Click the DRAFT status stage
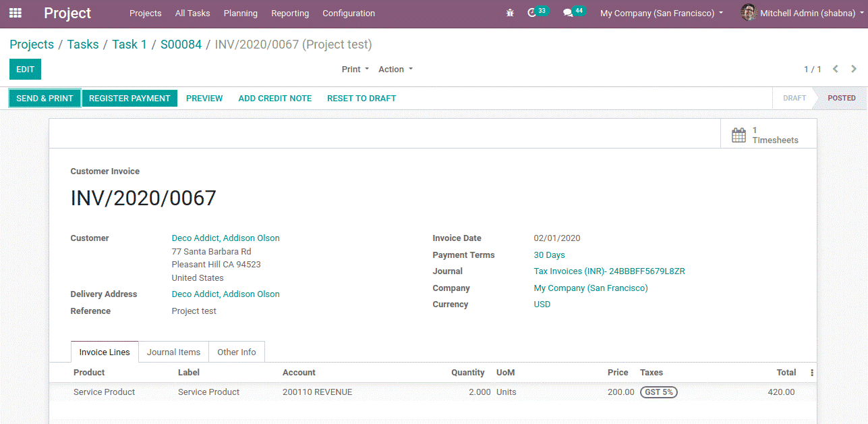 click(x=794, y=98)
